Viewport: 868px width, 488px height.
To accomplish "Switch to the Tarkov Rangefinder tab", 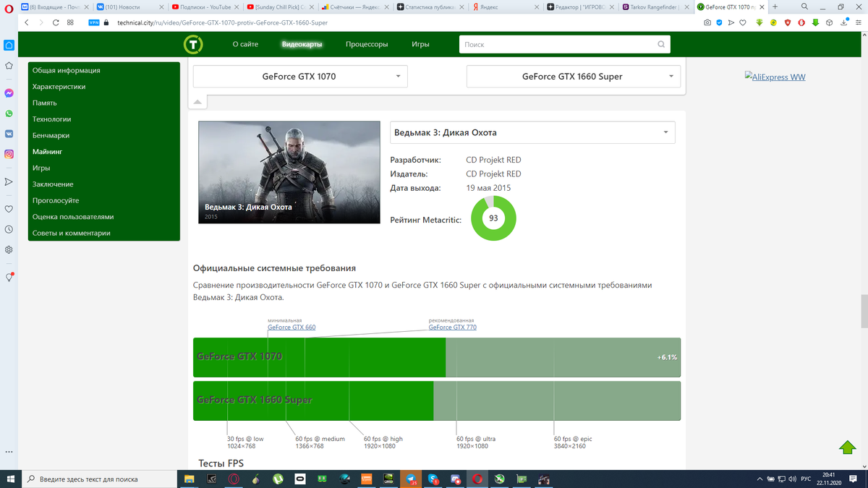I will 655,7.
